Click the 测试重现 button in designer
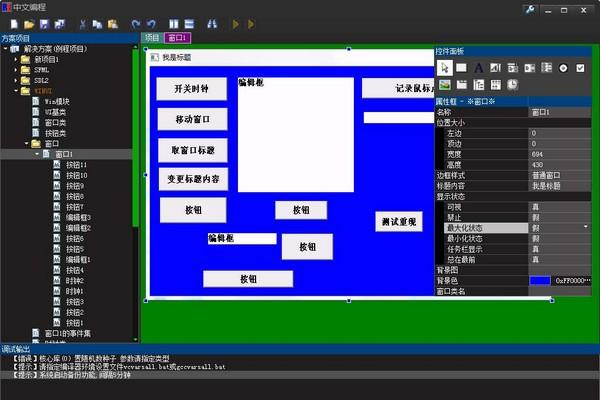 399,222
